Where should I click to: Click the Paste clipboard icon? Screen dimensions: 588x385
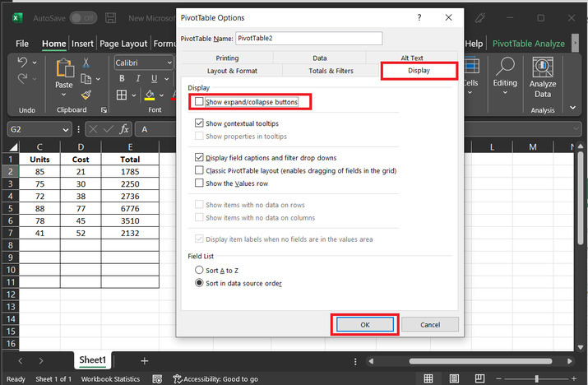(64, 74)
